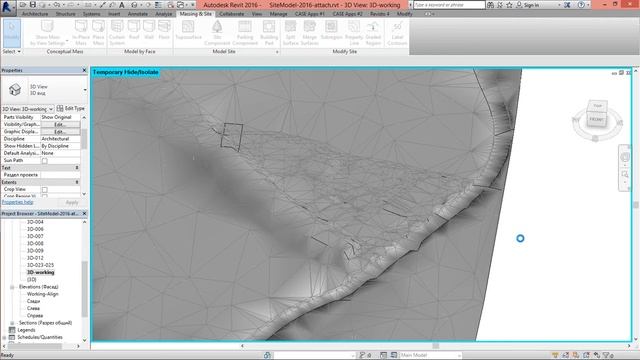Viewport: 640px width, 360px height.
Task: Click the Label Contours tool
Action: [x=397, y=32]
